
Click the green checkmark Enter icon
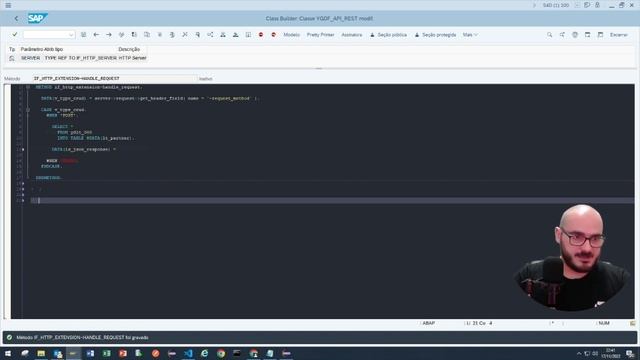[15, 35]
